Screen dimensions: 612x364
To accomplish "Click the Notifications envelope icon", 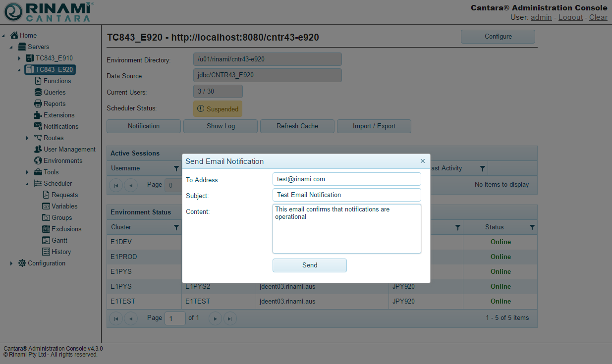I will click(x=38, y=126).
